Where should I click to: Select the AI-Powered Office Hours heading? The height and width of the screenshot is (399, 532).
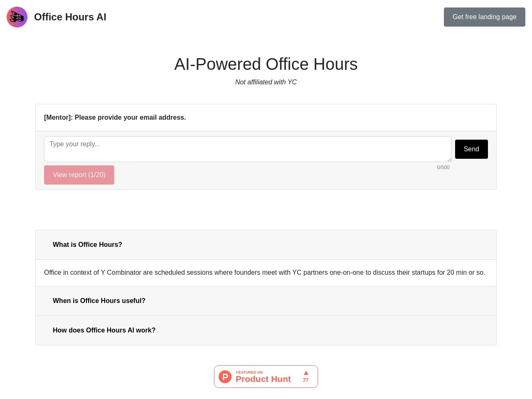266,64
